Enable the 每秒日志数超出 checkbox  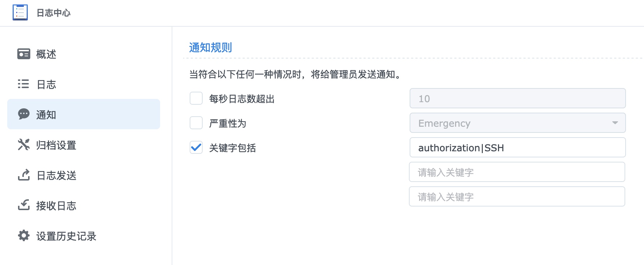click(x=196, y=98)
